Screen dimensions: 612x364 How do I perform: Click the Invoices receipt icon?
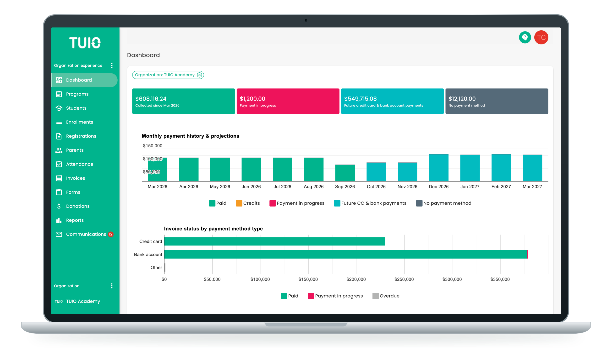point(59,178)
